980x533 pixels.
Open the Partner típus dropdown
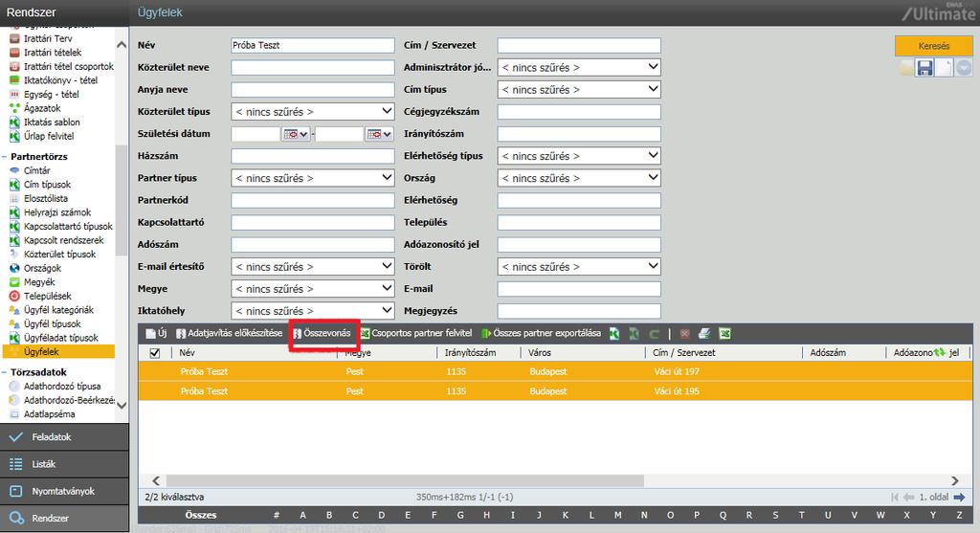[x=313, y=178]
